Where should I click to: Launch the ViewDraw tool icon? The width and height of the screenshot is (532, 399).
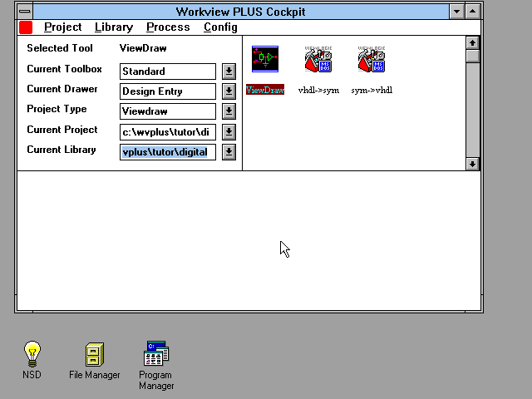tap(265, 60)
